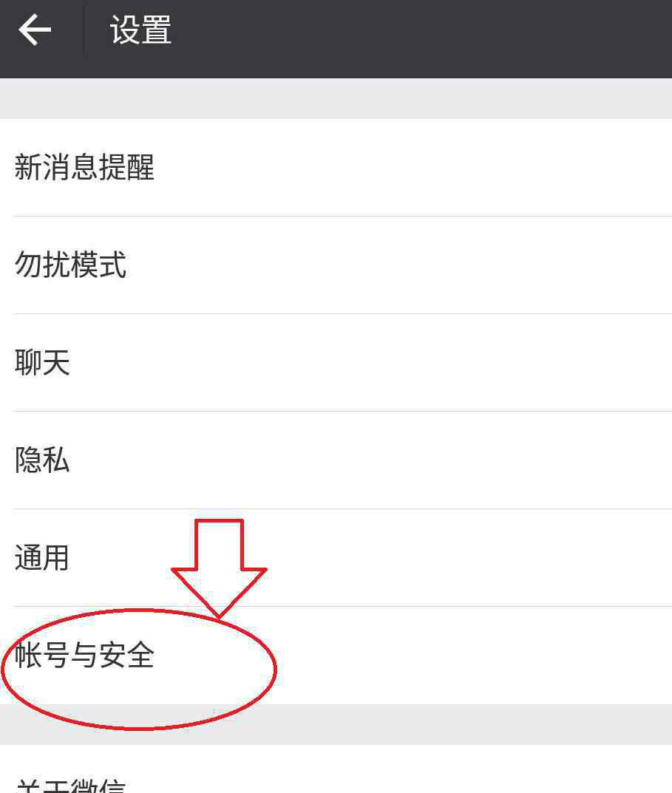The width and height of the screenshot is (672, 793).
Task: Click the gray gap below header bar
Action: [336, 98]
